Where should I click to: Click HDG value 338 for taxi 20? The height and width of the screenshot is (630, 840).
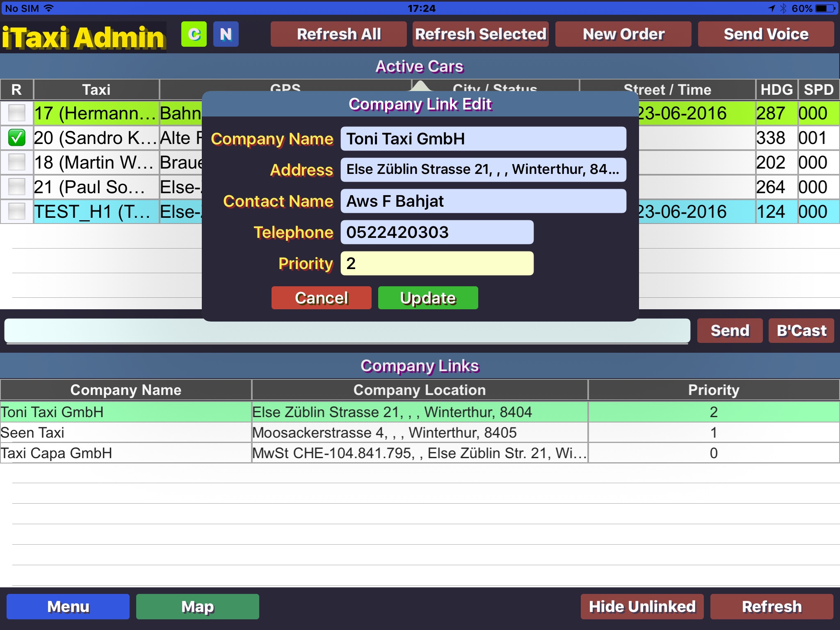point(777,138)
